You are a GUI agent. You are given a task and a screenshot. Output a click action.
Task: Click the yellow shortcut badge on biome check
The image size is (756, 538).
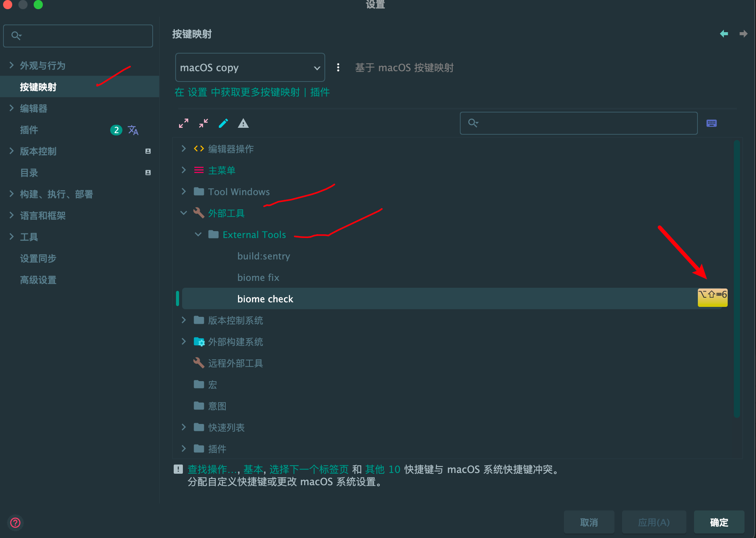click(712, 297)
